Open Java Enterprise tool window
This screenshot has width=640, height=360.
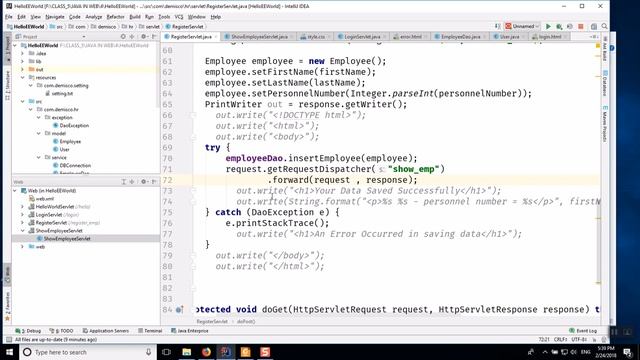190,331
